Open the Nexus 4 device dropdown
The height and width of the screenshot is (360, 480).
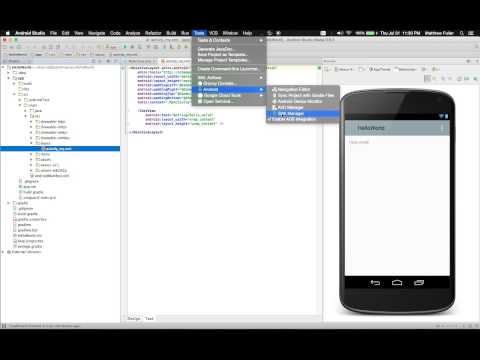click(x=344, y=69)
